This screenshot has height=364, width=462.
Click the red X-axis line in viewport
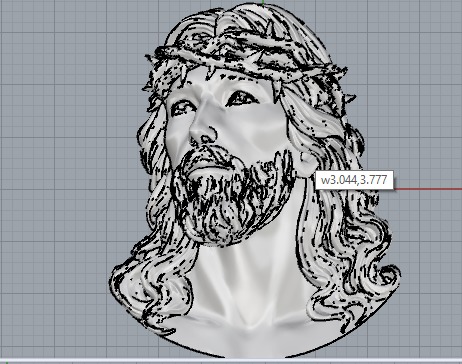428,189
